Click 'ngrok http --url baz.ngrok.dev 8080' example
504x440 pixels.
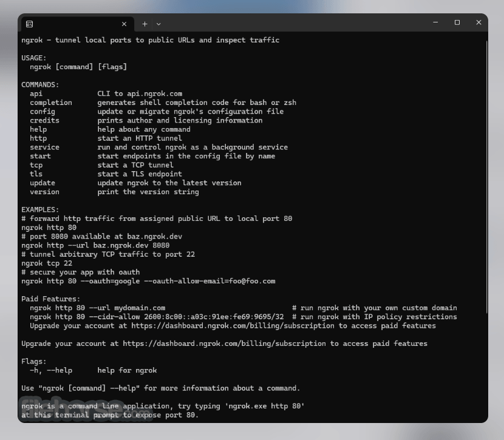click(x=95, y=245)
